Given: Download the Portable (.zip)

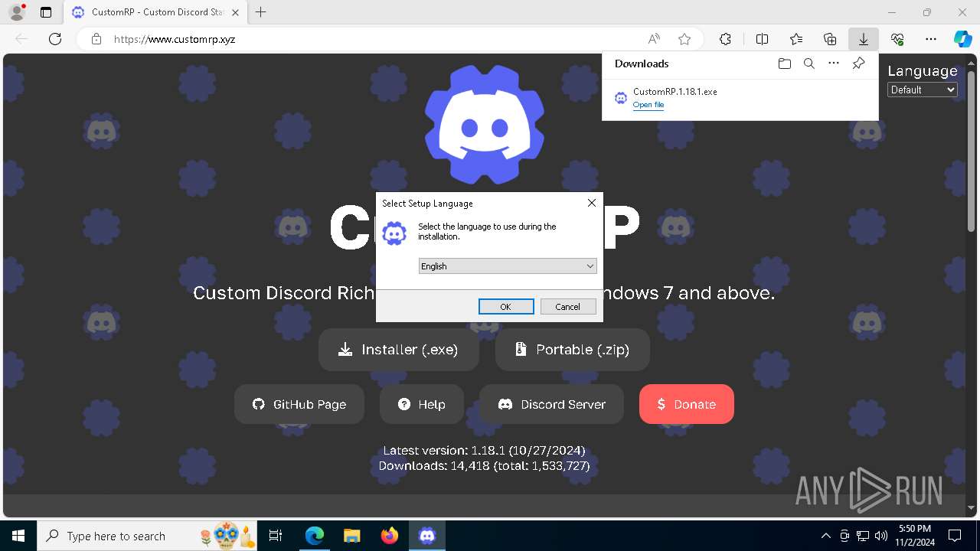Looking at the screenshot, I should point(573,350).
